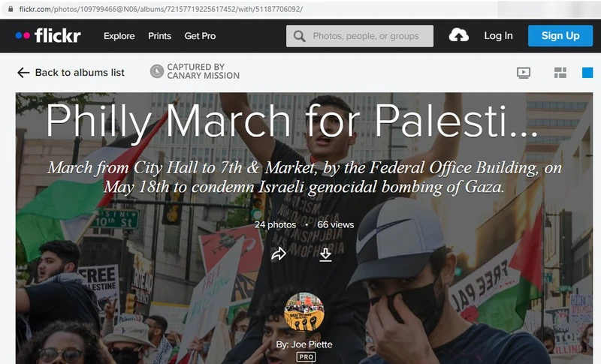The height and width of the screenshot is (364, 601).
Task: Click the browser address bar URL
Action: [161, 9]
